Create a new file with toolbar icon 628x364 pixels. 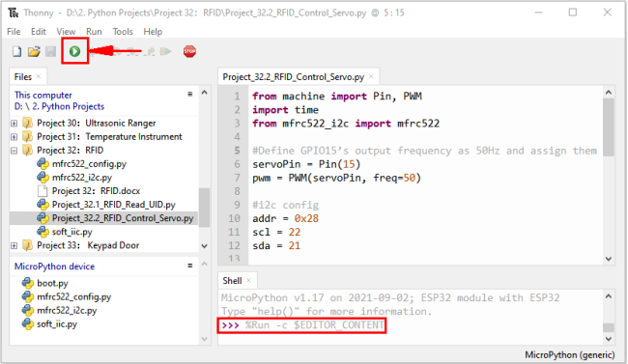(16, 51)
